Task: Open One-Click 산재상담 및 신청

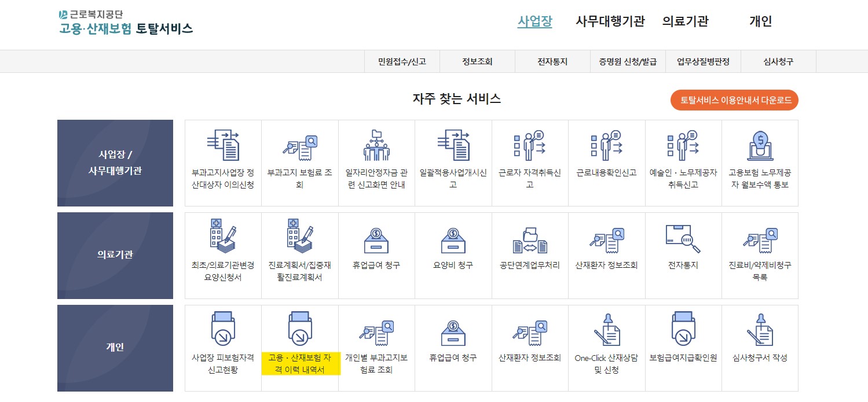Action: [606, 347]
